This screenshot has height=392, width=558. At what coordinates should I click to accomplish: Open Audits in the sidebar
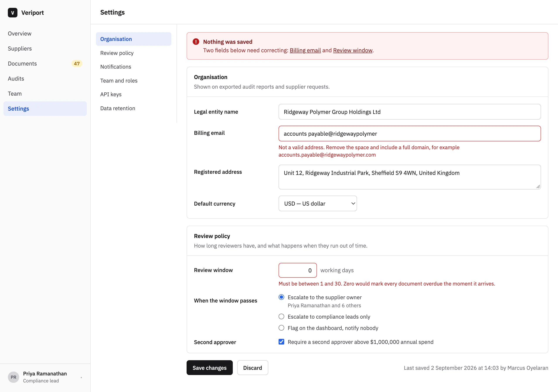coord(45,79)
